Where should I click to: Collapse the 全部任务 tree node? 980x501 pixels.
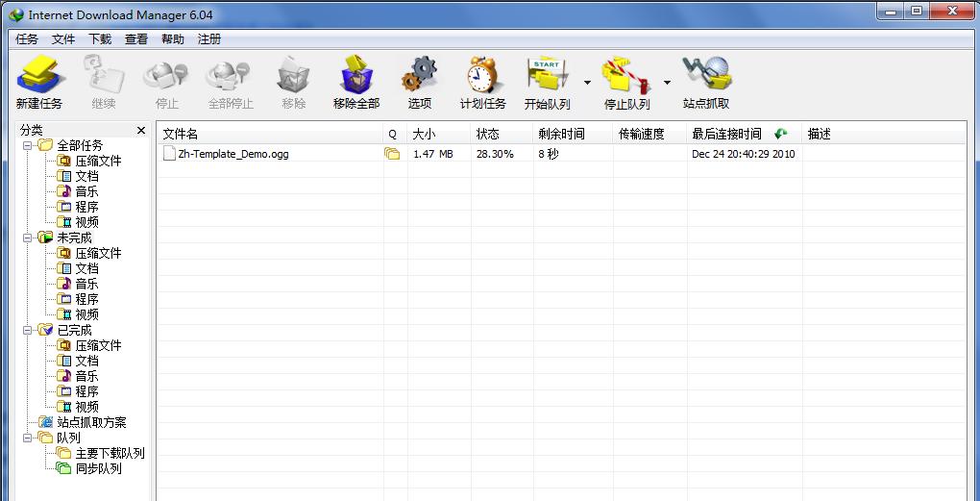pyautogui.click(x=28, y=145)
